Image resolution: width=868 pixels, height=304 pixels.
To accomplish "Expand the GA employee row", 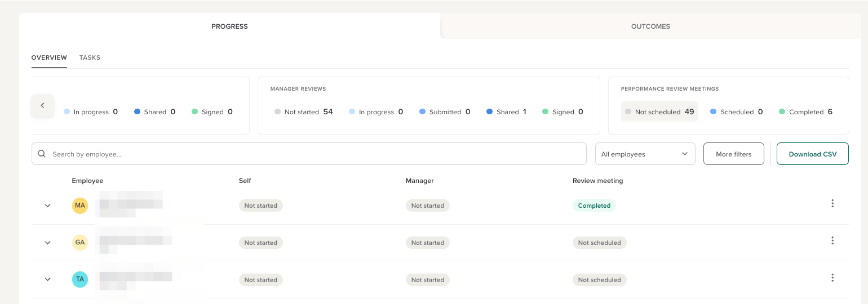I will pyautogui.click(x=48, y=243).
